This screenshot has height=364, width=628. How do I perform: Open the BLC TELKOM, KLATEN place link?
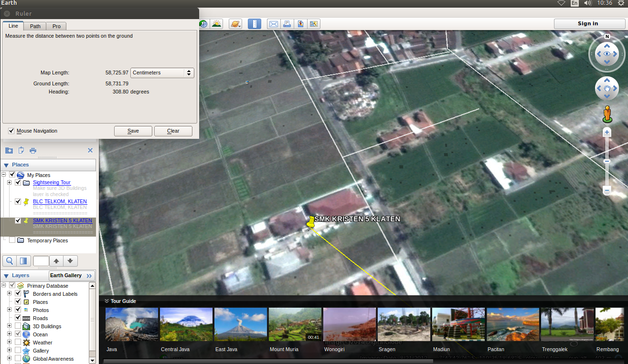pos(60,201)
